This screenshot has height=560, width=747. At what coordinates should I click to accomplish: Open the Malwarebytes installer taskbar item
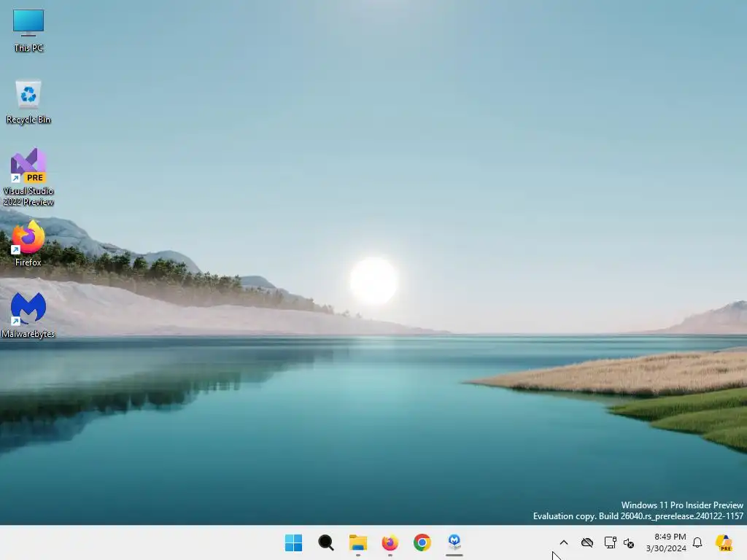point(454,542)
